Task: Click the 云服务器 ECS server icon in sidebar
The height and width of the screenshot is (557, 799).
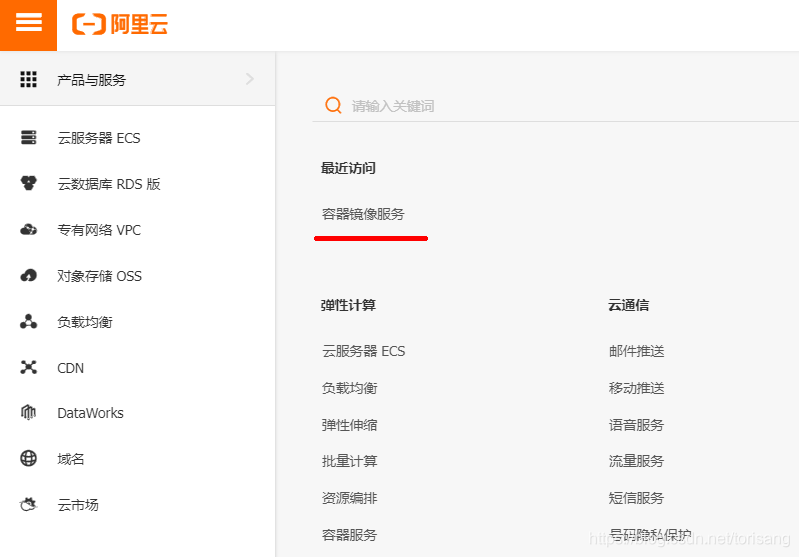Action: (x=29, y=138)
